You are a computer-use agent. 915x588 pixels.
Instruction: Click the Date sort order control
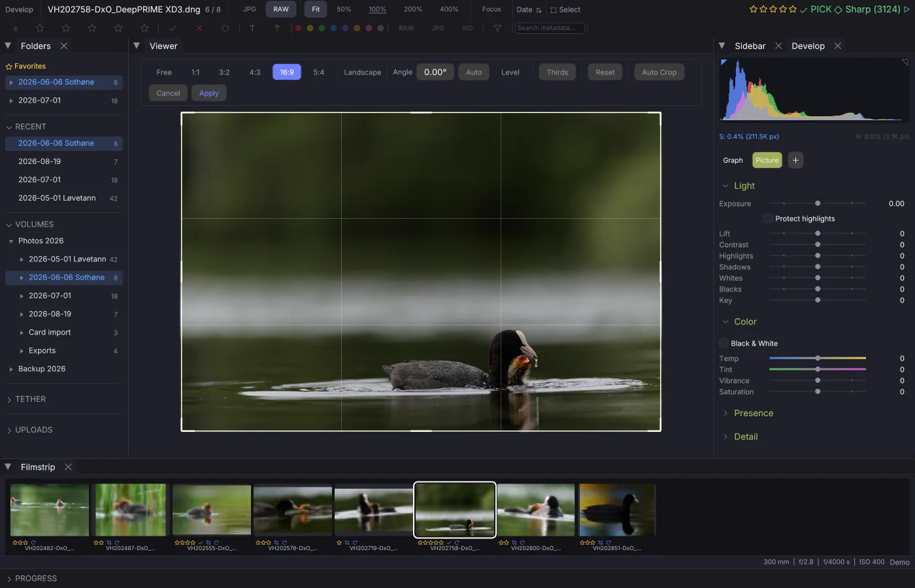click(x=529, y=10)
